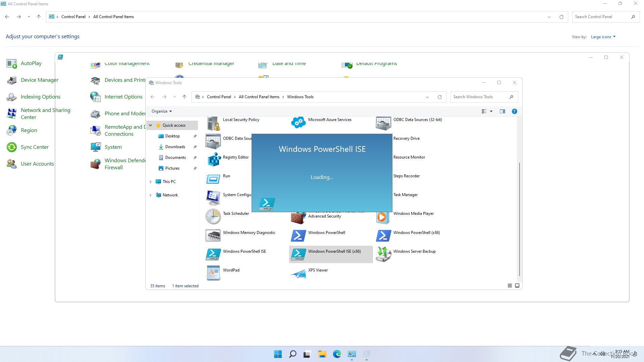644x362 pixels.
Task: Click All Control Panel Items breadcrumb in Windows Tools
Action: (259, 97)
